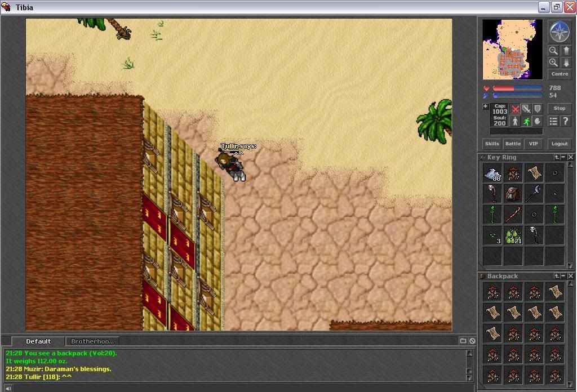Select the parchment scroll in Key Ring

click(534, 173)
